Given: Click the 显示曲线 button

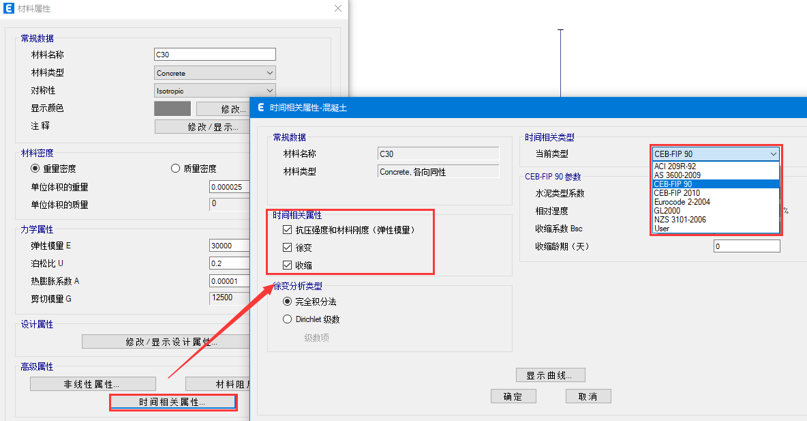Looking at the screenshot, I should pyautogui.click(x=551, y=375).
